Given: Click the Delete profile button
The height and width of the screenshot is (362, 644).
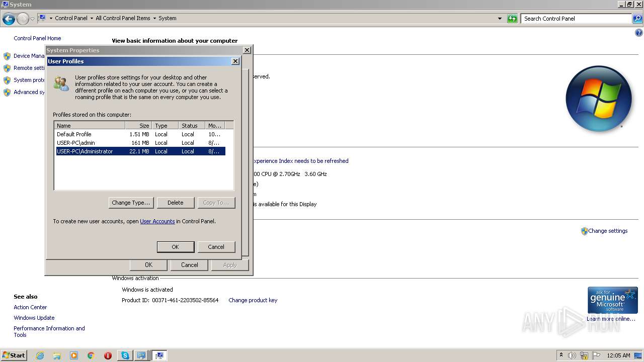Looking at the screenshot, I should [x=175, y=203].
